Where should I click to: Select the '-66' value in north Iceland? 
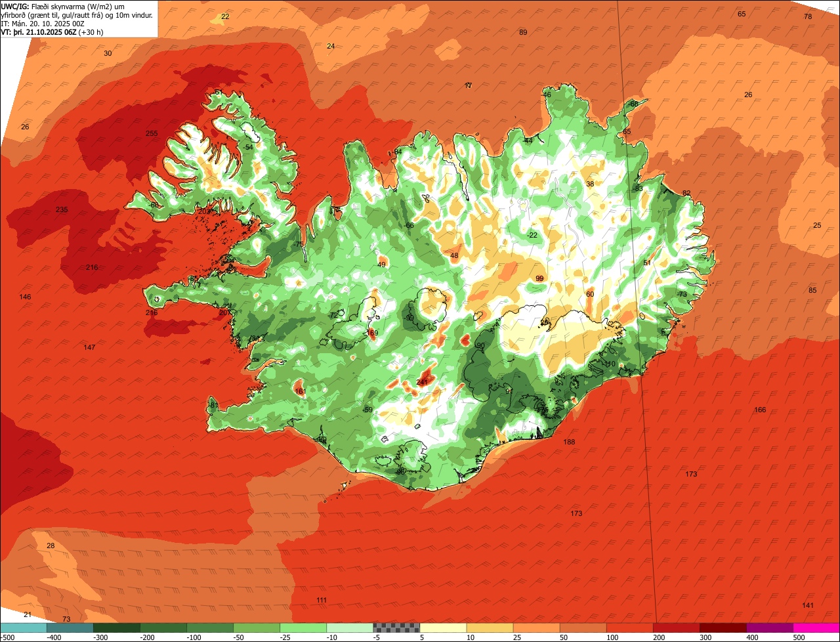point(409,225)
